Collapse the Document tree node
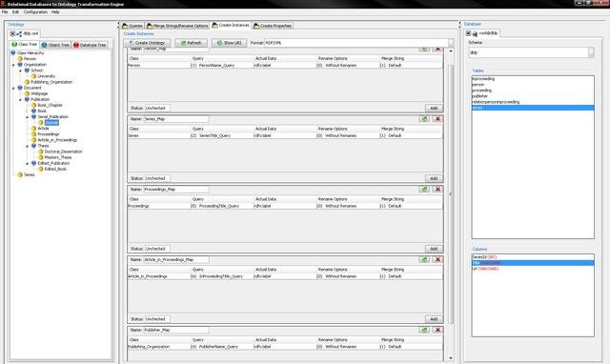 [13, 89]
